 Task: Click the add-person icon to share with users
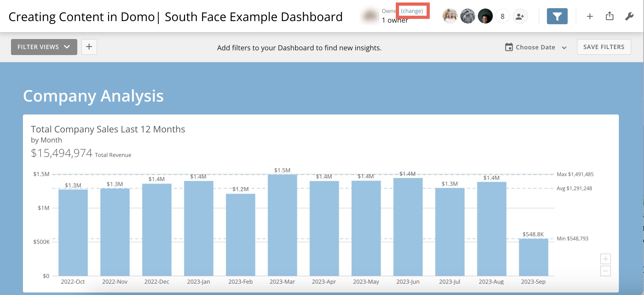[520, 16]
